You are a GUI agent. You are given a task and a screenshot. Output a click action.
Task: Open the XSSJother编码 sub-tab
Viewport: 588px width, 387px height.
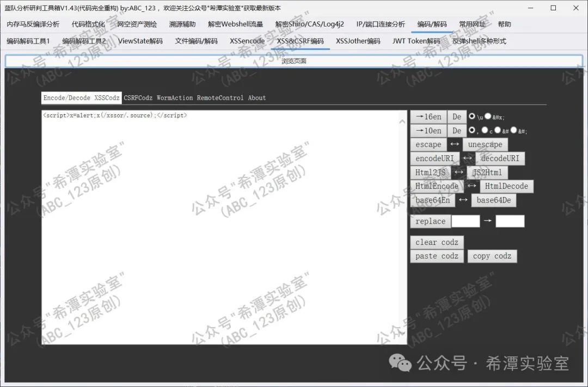[358, 41]
